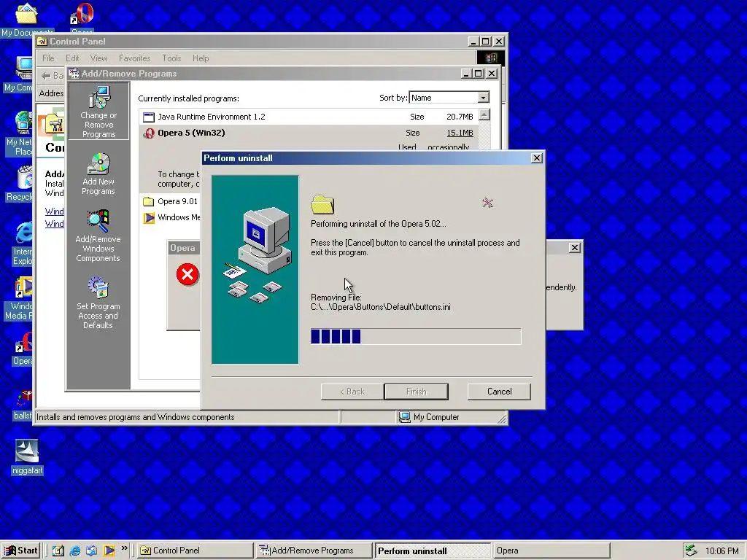The height and width of the screenshot is (560, 747).
Task: Select Set Program Access and Defaults icon
Action: pos(98,303)
